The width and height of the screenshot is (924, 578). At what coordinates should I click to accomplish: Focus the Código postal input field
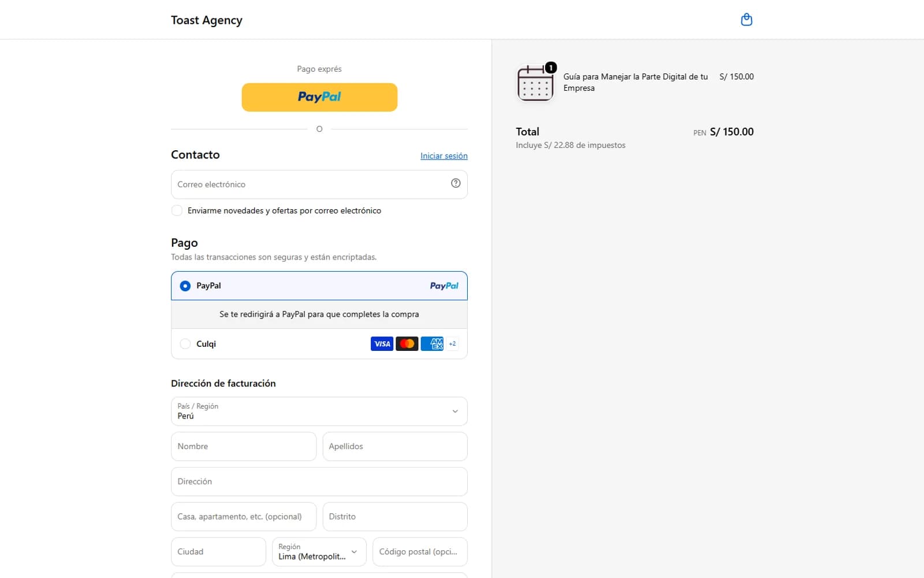pyautogui.click(x=420, y=552)
